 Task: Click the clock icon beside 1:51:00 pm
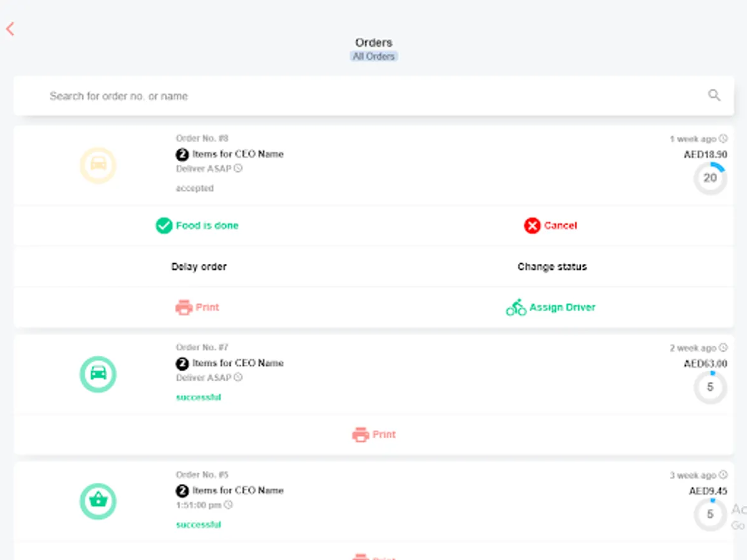[x=228, y=505]
